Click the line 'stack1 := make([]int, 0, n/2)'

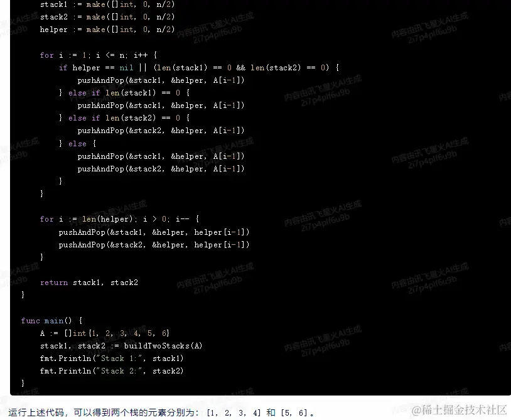tap(107, 4)
